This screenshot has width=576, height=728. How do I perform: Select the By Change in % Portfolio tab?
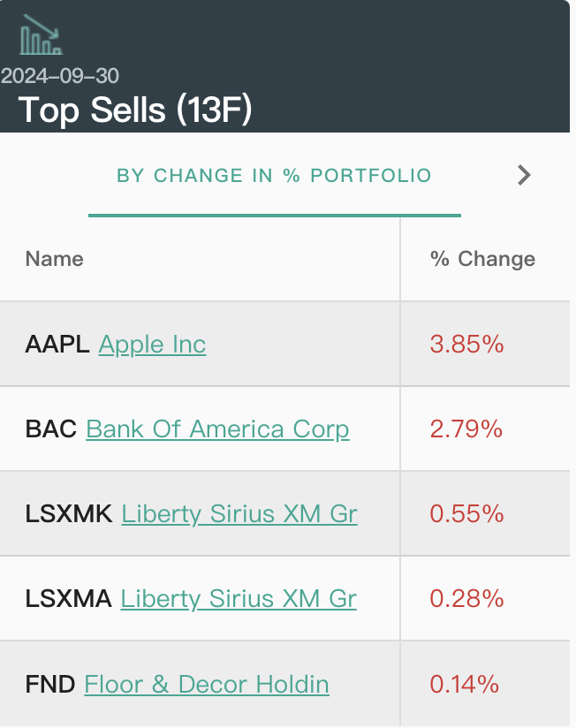click(274, 176)
